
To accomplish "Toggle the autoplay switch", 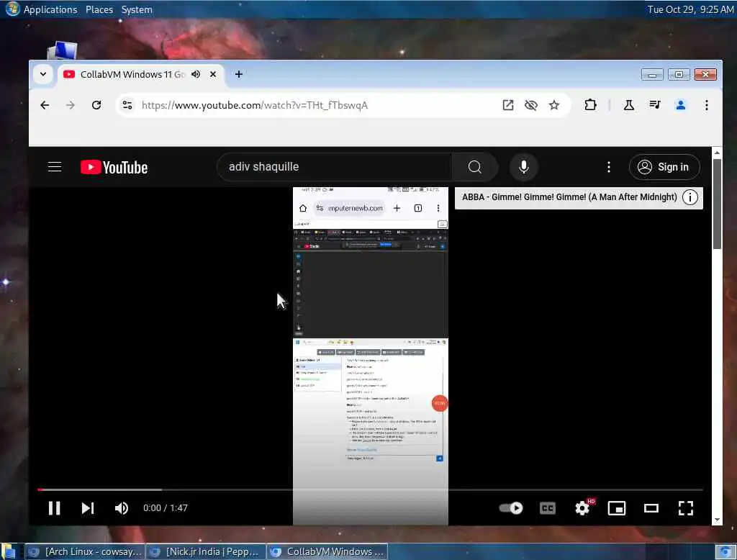I will pos(512,508).
